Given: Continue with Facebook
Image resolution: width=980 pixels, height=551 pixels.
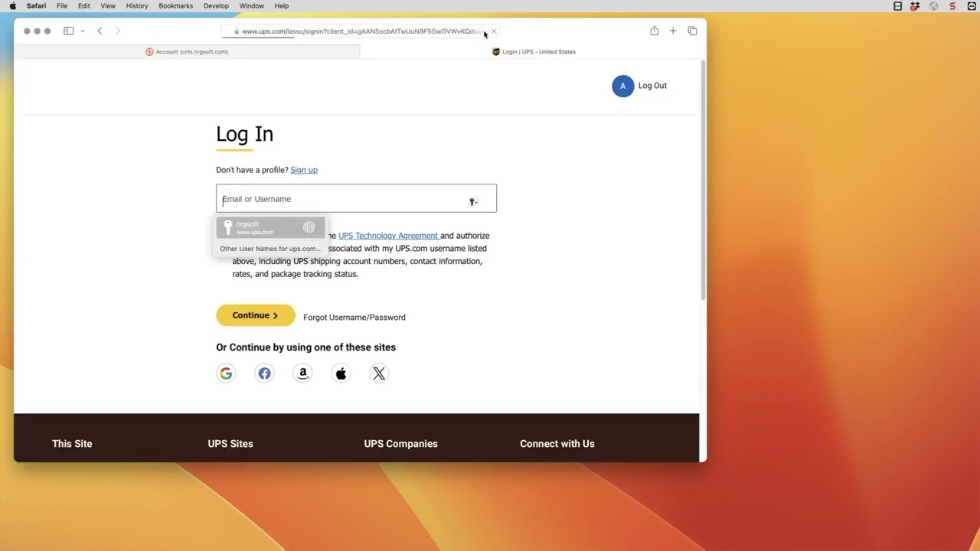Looking at the screenshot, I should coord(264,373).
